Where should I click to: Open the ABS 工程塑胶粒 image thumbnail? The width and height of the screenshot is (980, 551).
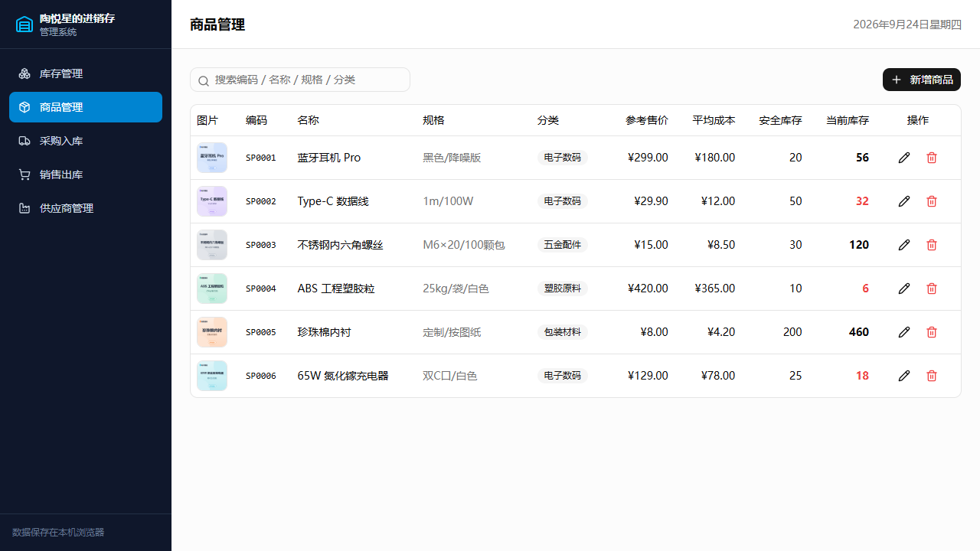click(x=212, y=289)
